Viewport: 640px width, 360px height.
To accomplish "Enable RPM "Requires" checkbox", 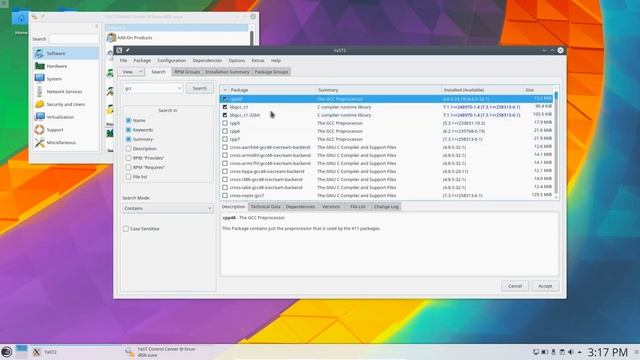I will (x=129, y=167).
